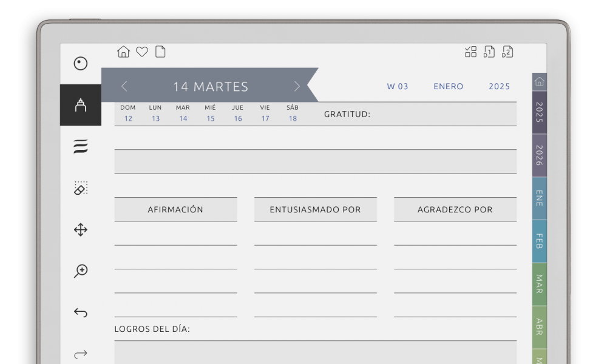
Task: Activate the zoom magnifier tool
Action: point(81,271)
